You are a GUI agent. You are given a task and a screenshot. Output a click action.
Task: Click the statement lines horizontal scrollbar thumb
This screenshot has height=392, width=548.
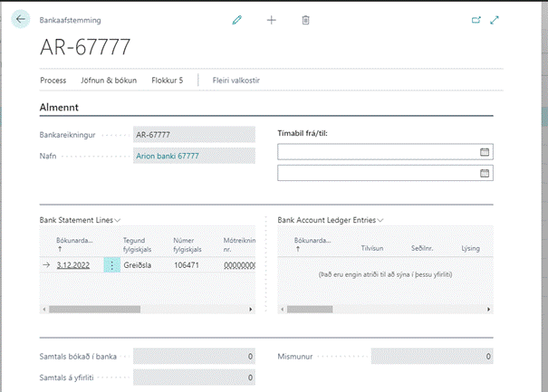tap(95, 310)
